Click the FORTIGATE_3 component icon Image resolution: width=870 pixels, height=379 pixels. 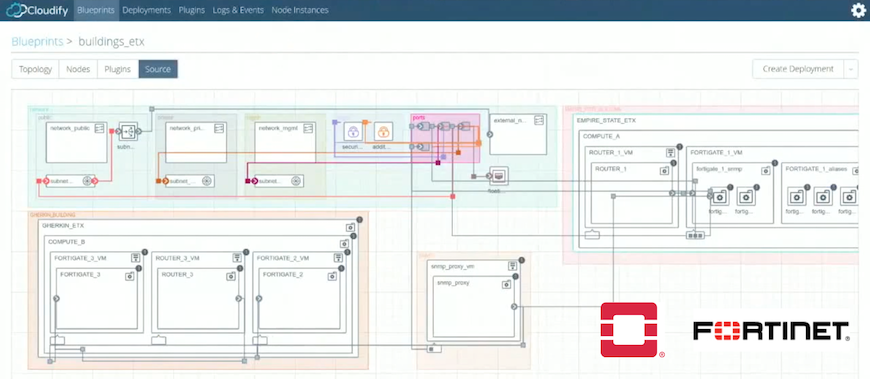[129, 276]
